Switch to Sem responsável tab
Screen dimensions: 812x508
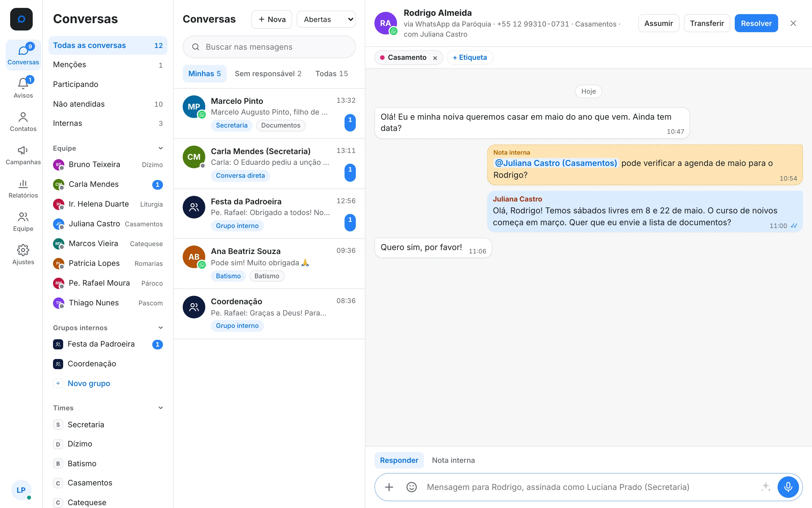[x=268, y=74]
